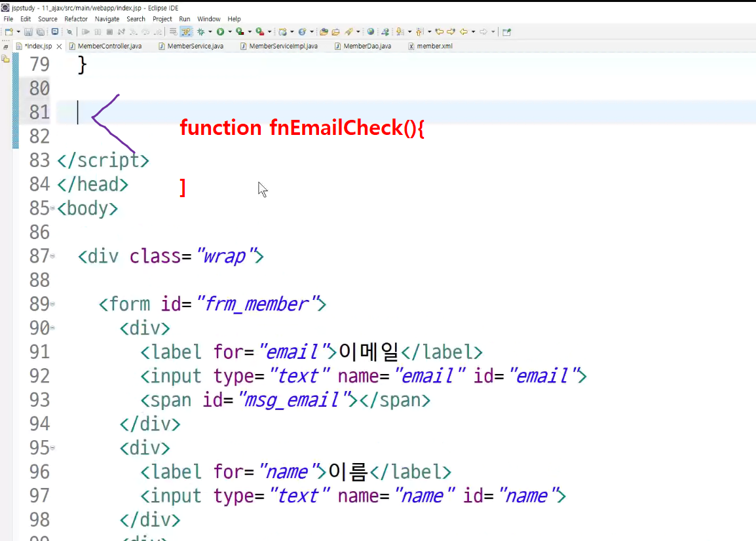The image size is (756, 541).
Task: Expand the Debug configurations dropdown arrow
Action: coord(210,32)
